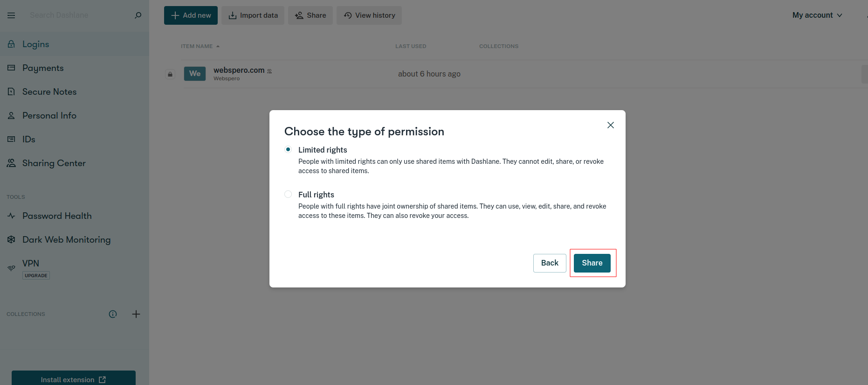Focus the Search Dashlane field
The image size is (868, 385).
(79, 15)
